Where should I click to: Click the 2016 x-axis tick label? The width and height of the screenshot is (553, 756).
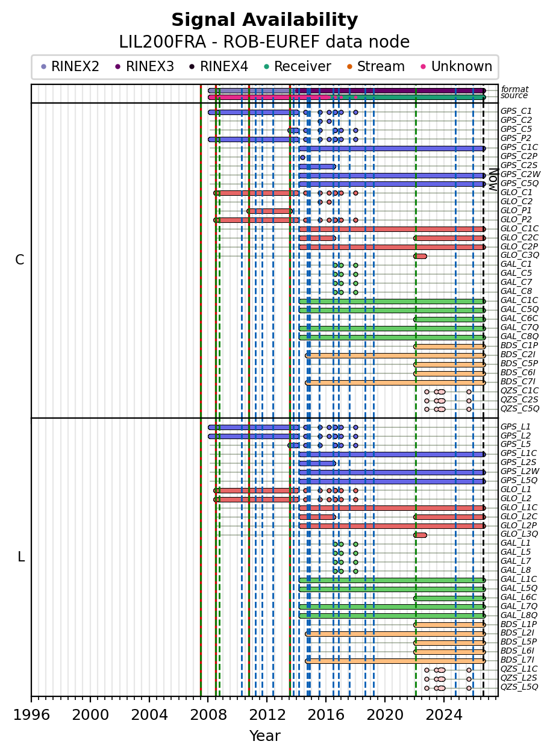pyautogui.click(x=326, y=714)
